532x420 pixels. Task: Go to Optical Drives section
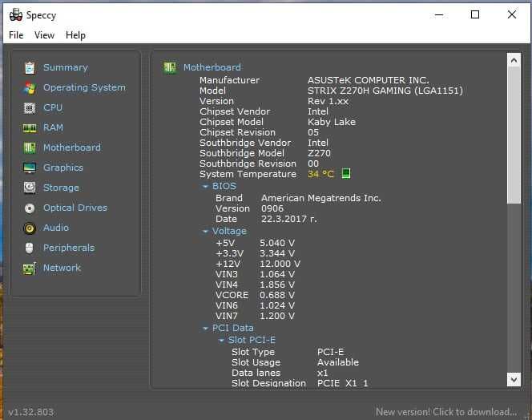pos(75,208)
